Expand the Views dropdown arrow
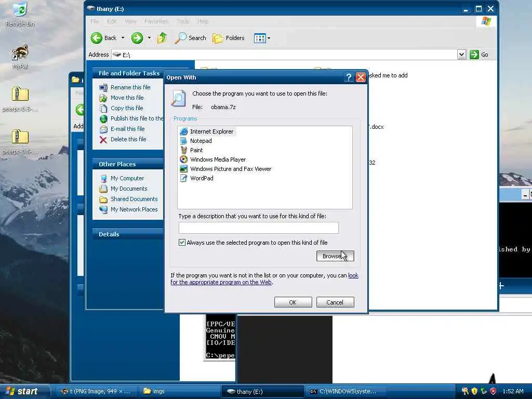Screen dimensions: 532x399 (269, 38)
